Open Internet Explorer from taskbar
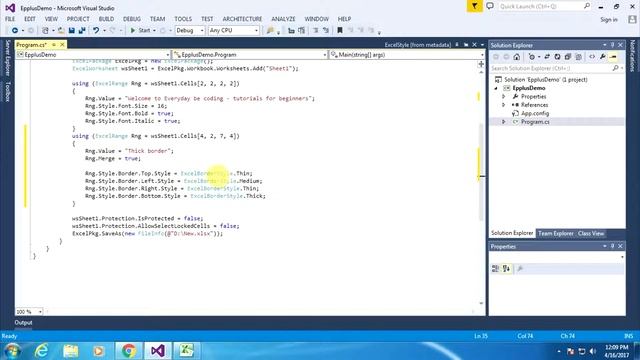640x360 pixels. pyautogui.click(x=42, y=351)
